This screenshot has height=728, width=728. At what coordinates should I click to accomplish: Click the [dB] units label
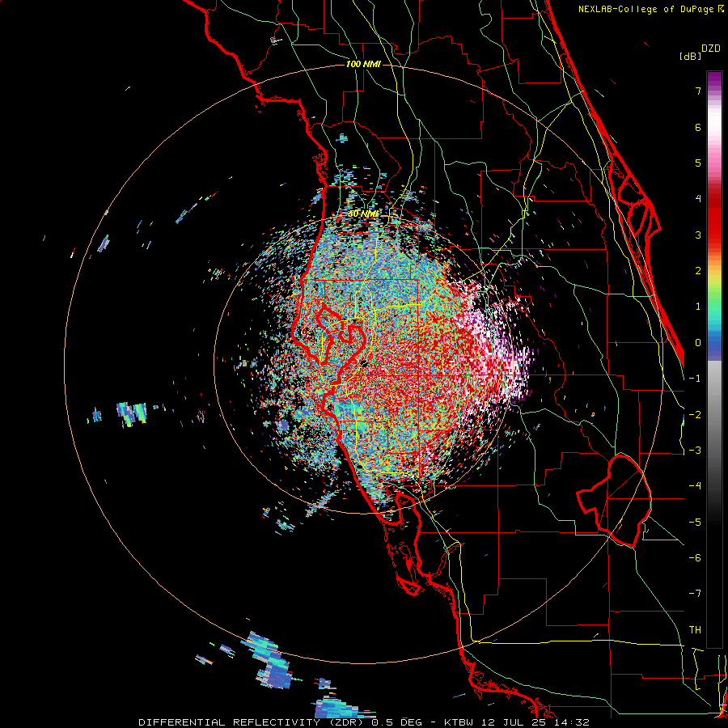coord(691,57)
